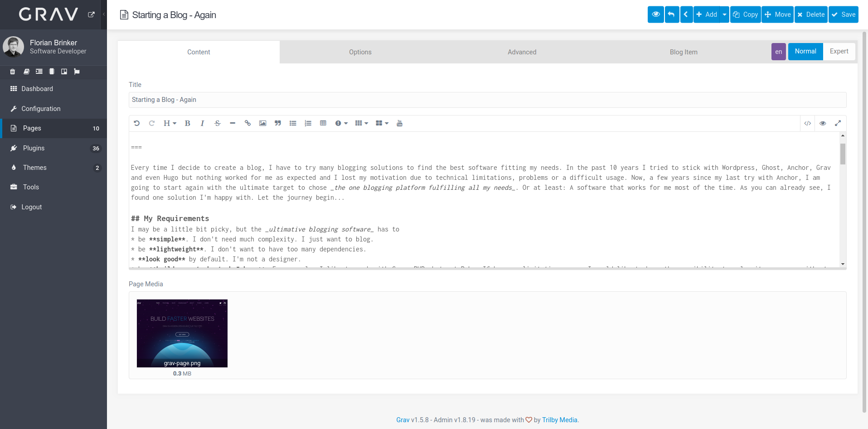Preview page with top eye button
Screen dimensions: 868x429
pos(656,14)
